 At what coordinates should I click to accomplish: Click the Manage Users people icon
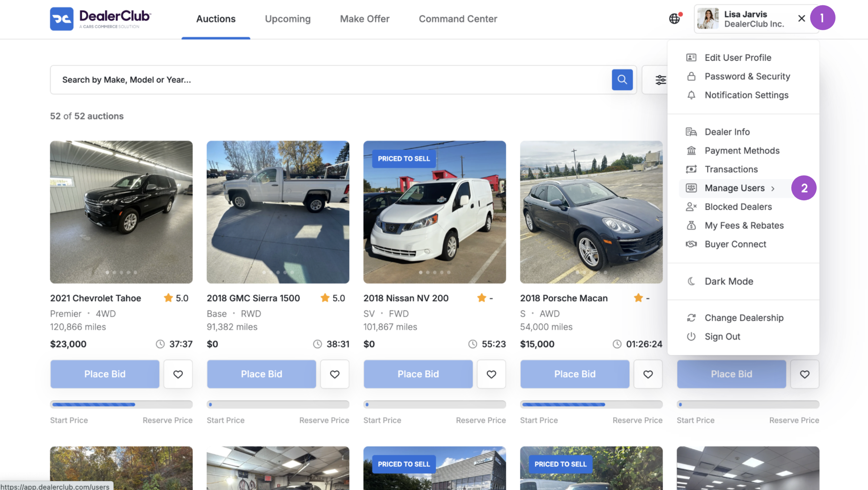click(691, 188)
